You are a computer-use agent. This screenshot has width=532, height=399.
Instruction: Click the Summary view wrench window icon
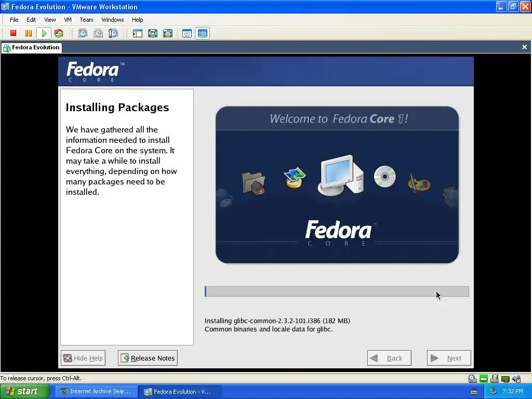point(187,33)
